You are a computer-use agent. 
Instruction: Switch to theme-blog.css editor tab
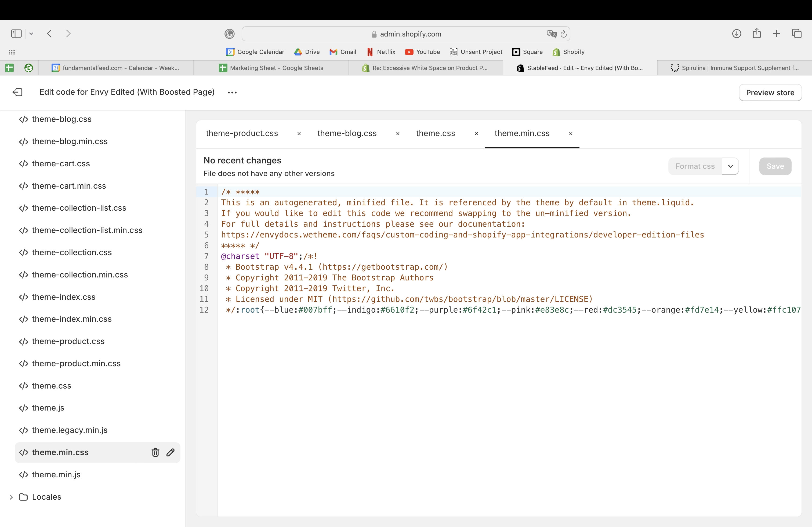pyautogui.click(x=347, y=133)
